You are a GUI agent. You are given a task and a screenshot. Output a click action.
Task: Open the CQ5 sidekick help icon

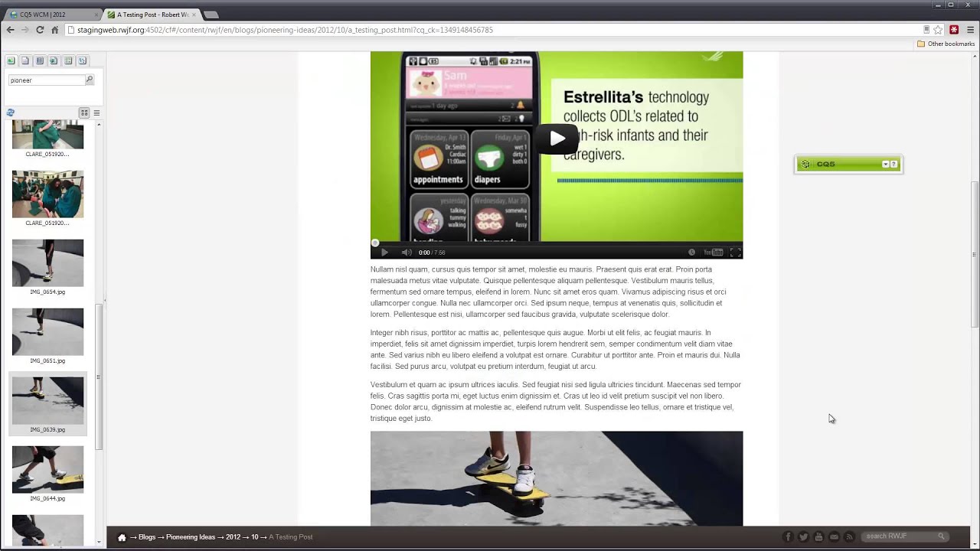[893, 165]
